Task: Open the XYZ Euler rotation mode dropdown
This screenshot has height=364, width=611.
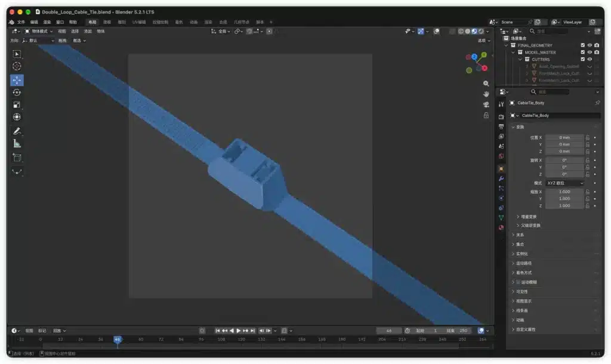Action: coord(564,183)
